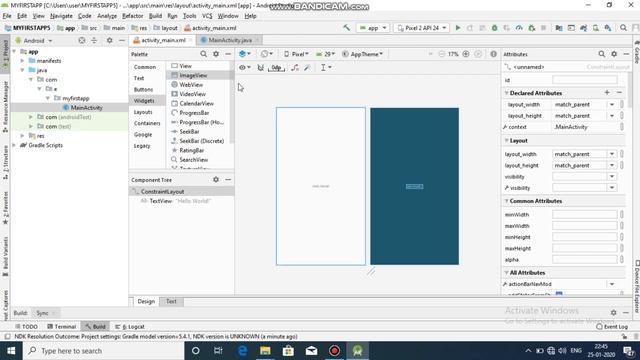640x360 pixels.
Task: Show warnings and errors info icon
Action: click(x=493, y=54)
